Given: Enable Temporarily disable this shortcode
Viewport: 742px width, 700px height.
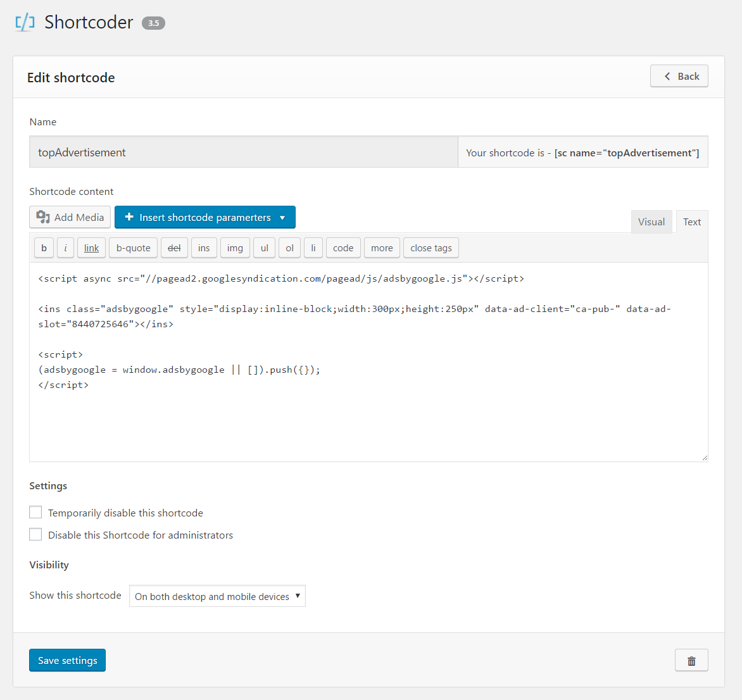Looking at the screenshot, I should point(36,513).
